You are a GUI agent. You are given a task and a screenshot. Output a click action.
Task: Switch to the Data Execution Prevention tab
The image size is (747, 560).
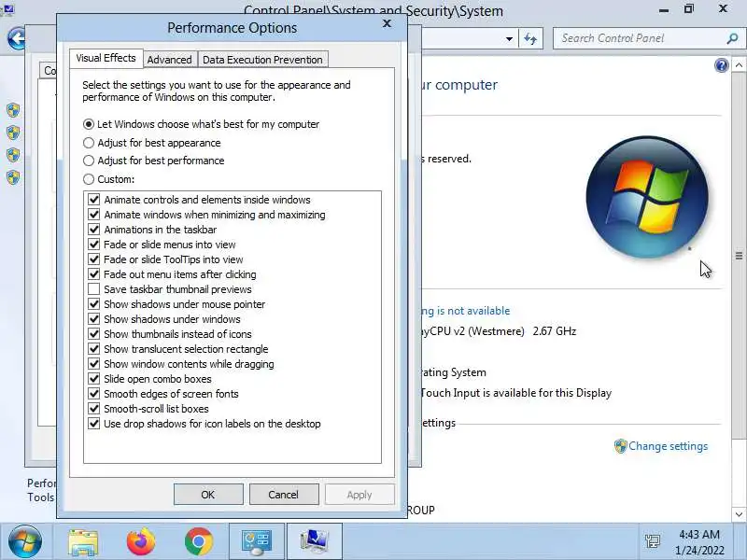point(262,60)
